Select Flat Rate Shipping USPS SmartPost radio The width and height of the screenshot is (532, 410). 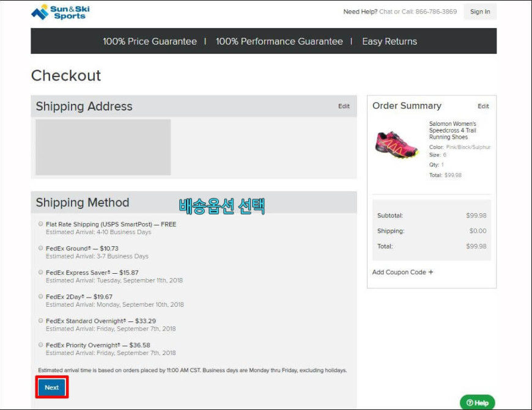41,224
